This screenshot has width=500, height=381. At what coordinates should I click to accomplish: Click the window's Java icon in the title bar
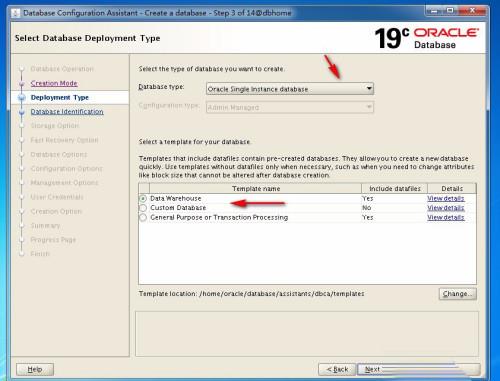point(15,13)
